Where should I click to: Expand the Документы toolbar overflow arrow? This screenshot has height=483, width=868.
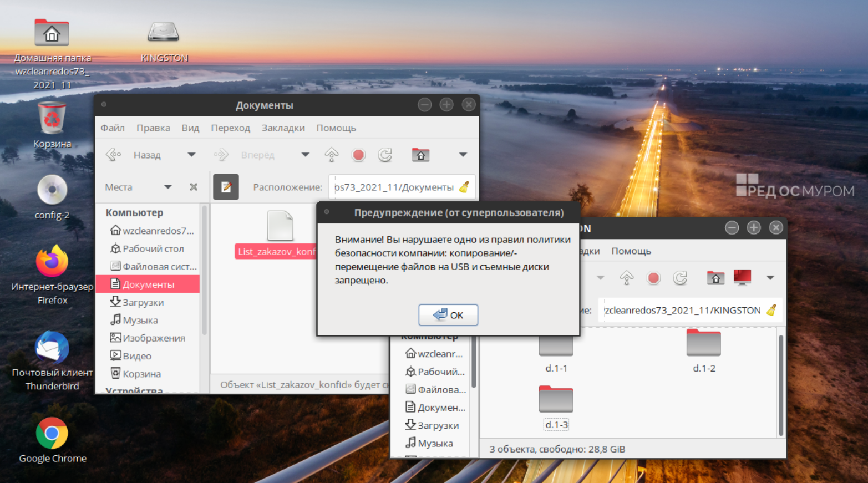pyautogui.click(x=463, y=155)
